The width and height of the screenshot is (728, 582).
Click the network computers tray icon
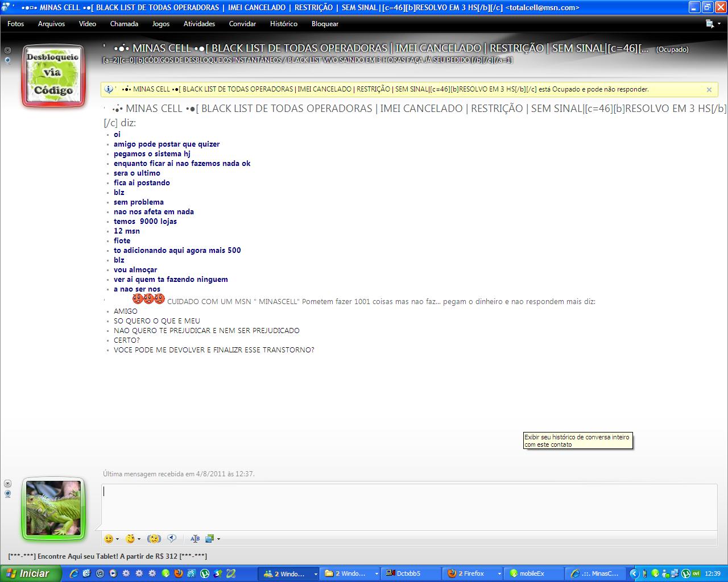click(x=675, y=573)
